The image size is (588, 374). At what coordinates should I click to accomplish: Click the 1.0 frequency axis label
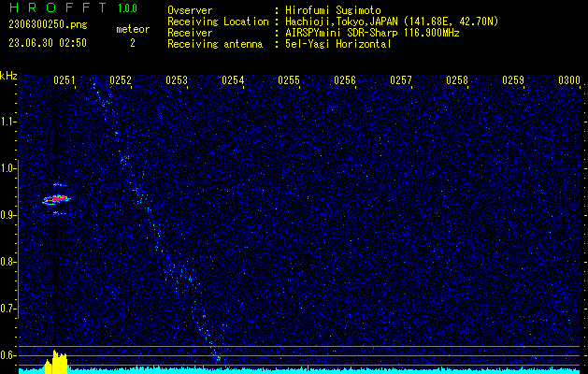8,168
